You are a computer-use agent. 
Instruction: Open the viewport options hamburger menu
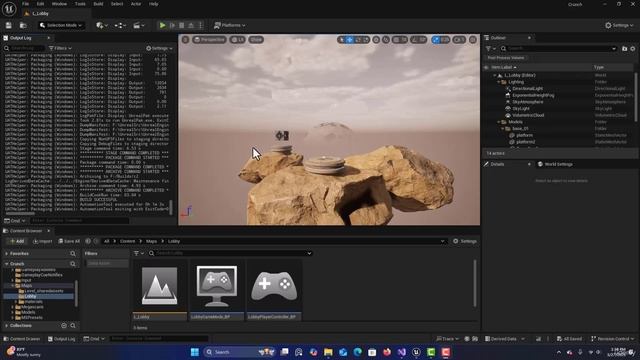pyautogui.click(x=185, y=40)
